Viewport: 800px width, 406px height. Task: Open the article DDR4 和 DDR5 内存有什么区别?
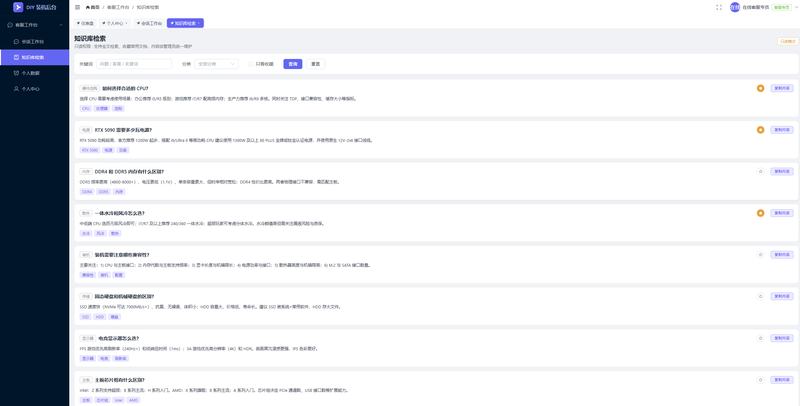tap(129, 171)
